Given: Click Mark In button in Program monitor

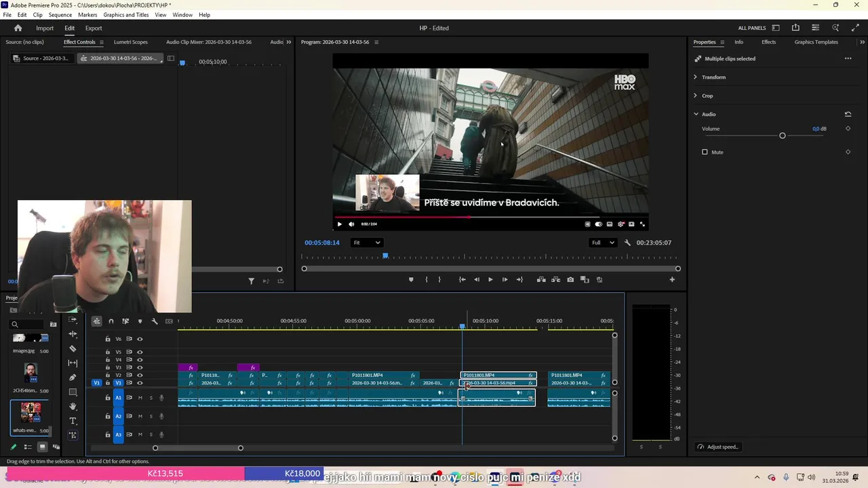Looking at the screenshot, I should pyautogui.click(x=426, y=279).
